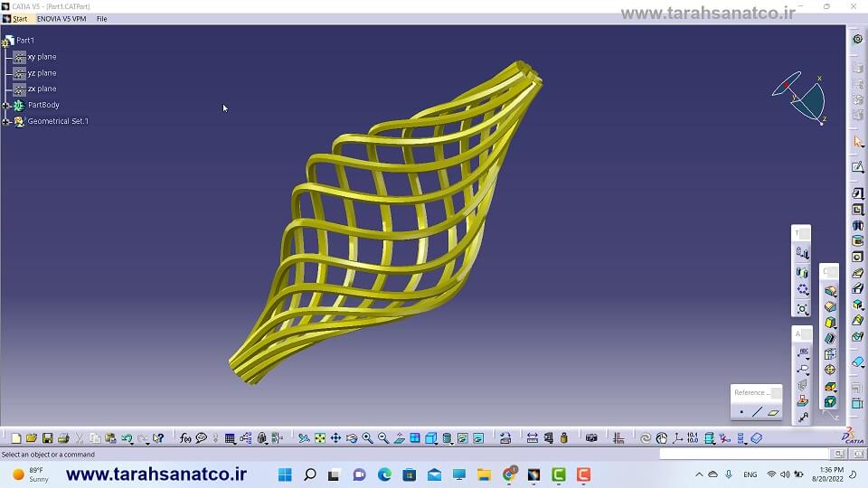
Task: Open the File menu
Action: pos(101,19)
